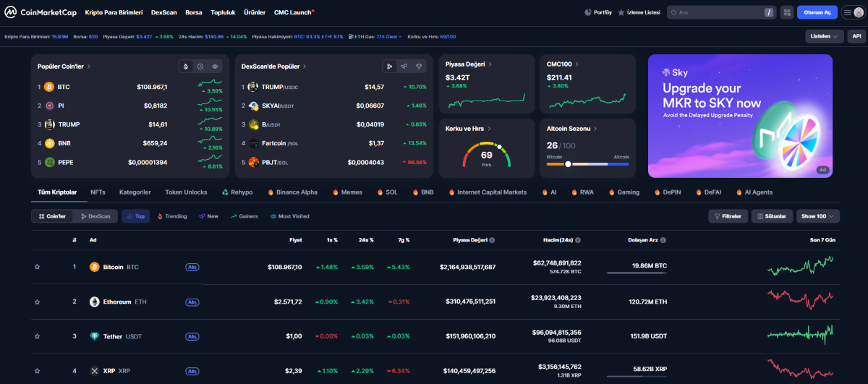Viewport: 868px width, 384px height.
Task: Click the Alış button for Ethereum
Action: tap(192, 302)
